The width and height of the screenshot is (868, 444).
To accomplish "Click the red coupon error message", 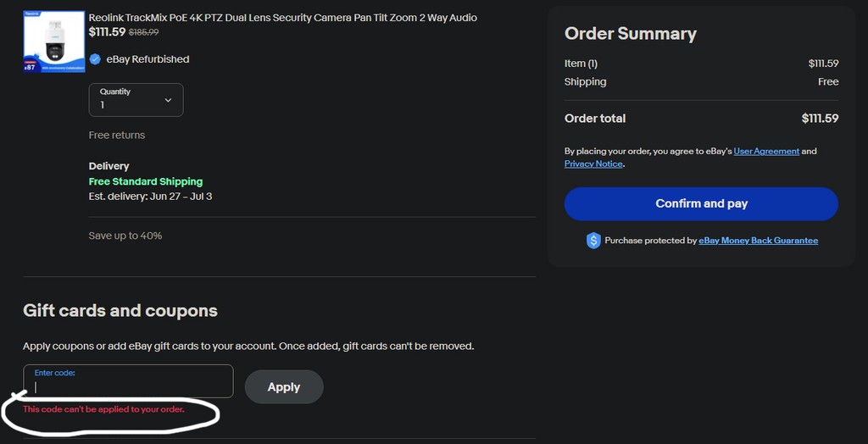I will [103, 409].
